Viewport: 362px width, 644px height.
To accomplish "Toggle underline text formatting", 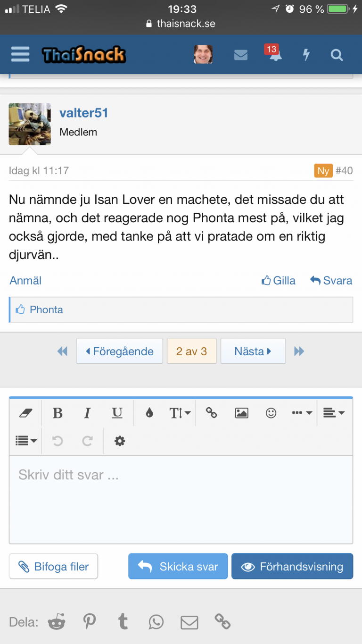I will (117, 413).
